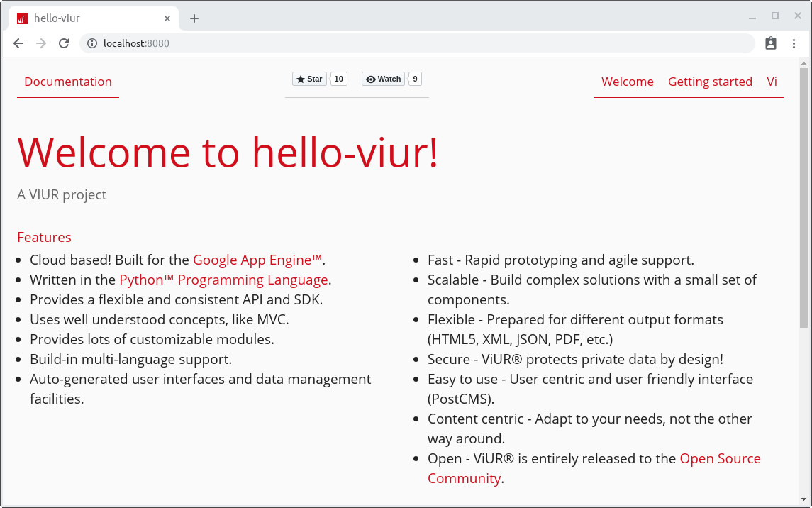Open a new tab with plus icon
This screenshot has height=508, width=812.
pyautogui.click(x=194, y=18)
